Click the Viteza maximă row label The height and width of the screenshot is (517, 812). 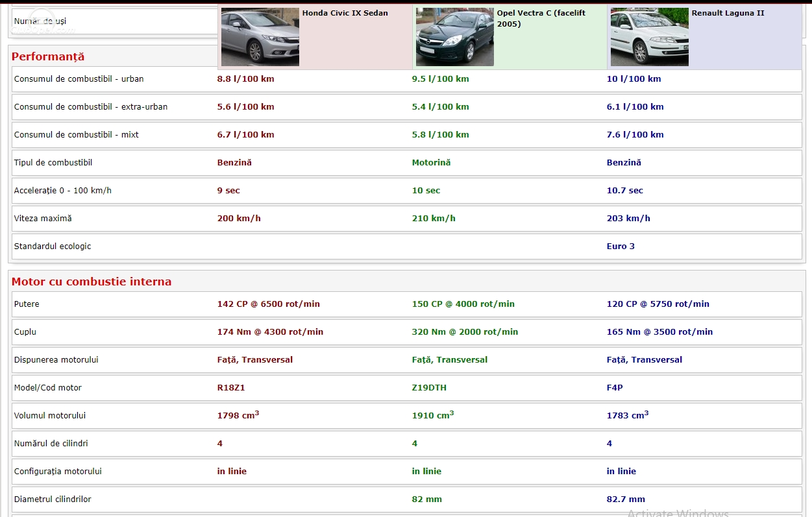tap(43, 219)
